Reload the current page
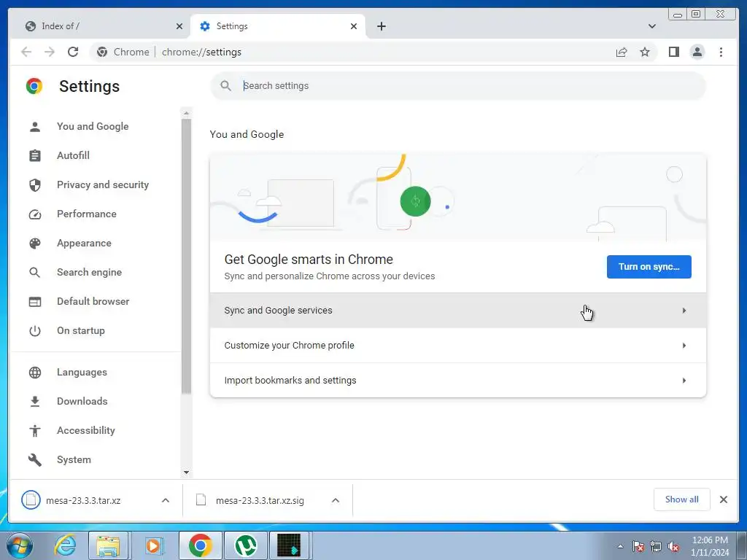This screenshot has height=560, width=747. point(73,52)
